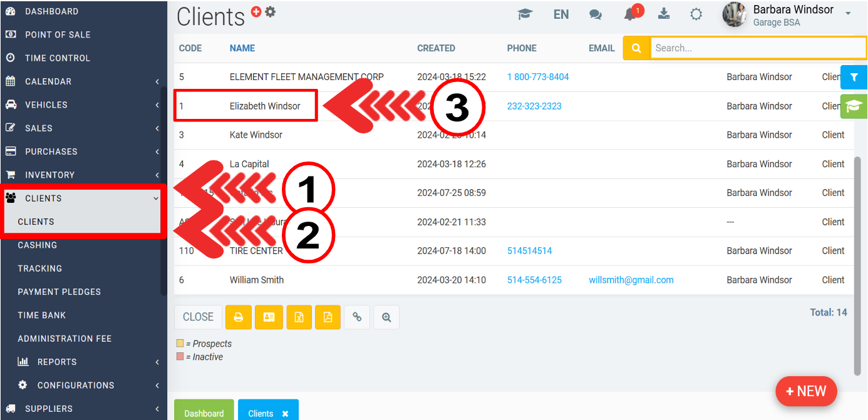Click the download icon in header
The image size is (868, 420).
664,14
